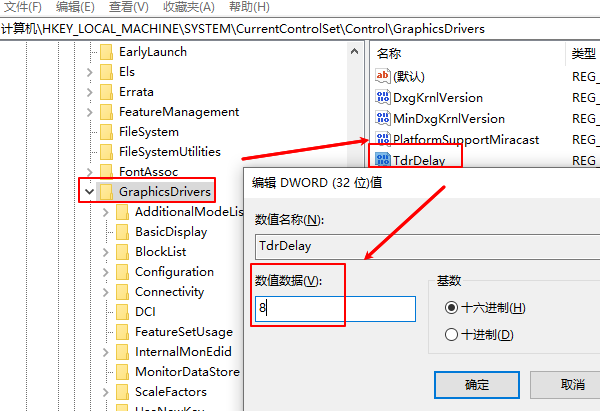
Task: Expand the FeatureManagement tree node
Action: [x=90, y=112]
